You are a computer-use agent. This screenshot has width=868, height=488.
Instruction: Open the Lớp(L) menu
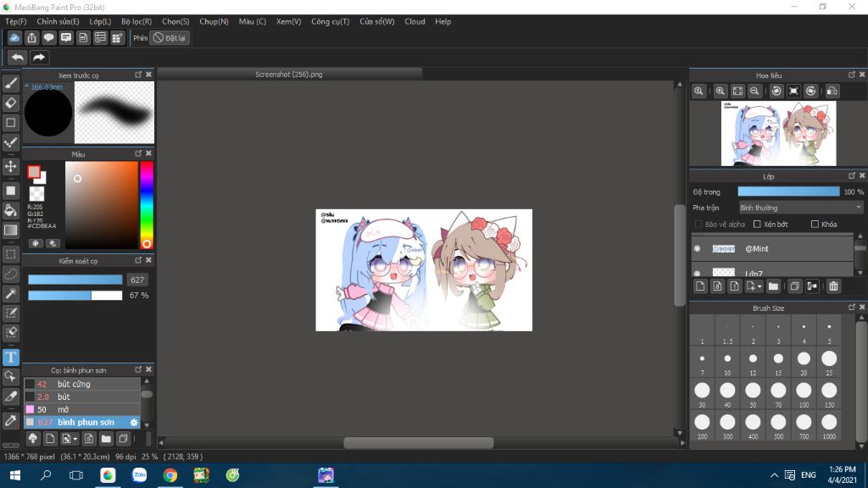[100, 21]
